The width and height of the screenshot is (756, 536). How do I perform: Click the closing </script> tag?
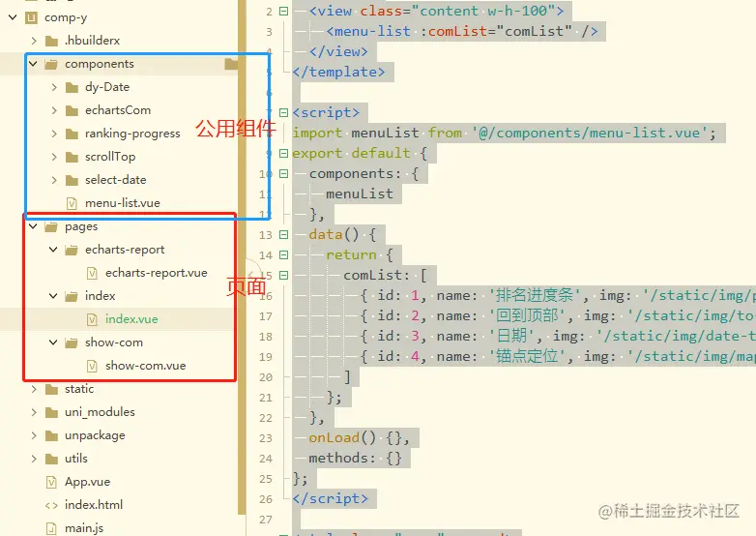[x=331, y=498]
